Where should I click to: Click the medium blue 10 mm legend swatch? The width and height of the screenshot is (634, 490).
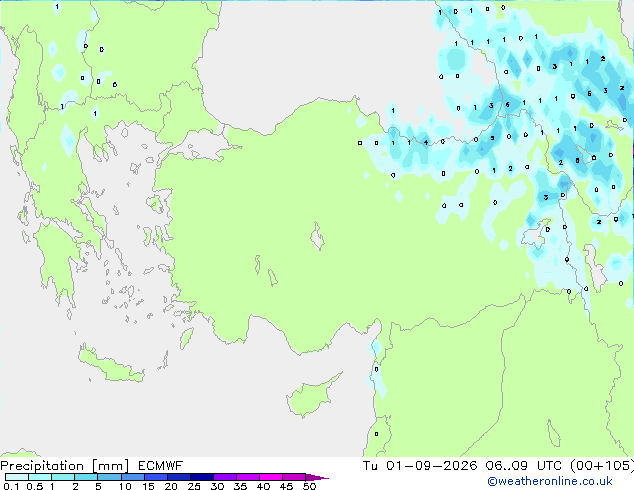click(133, 477)
